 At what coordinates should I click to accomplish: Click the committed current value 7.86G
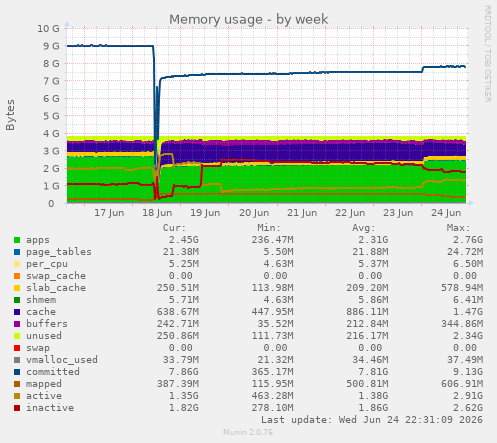(183, 372)
